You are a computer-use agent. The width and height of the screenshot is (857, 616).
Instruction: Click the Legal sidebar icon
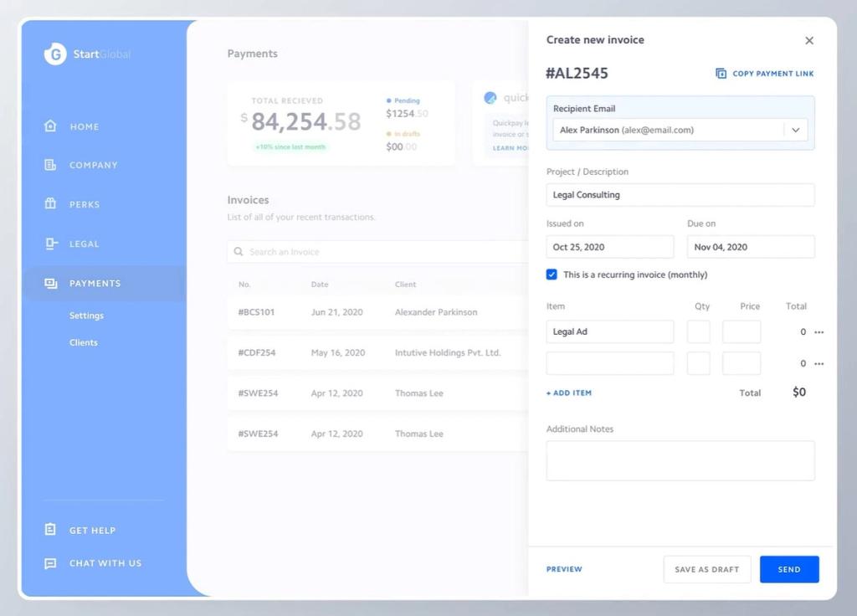click(51, 244)
